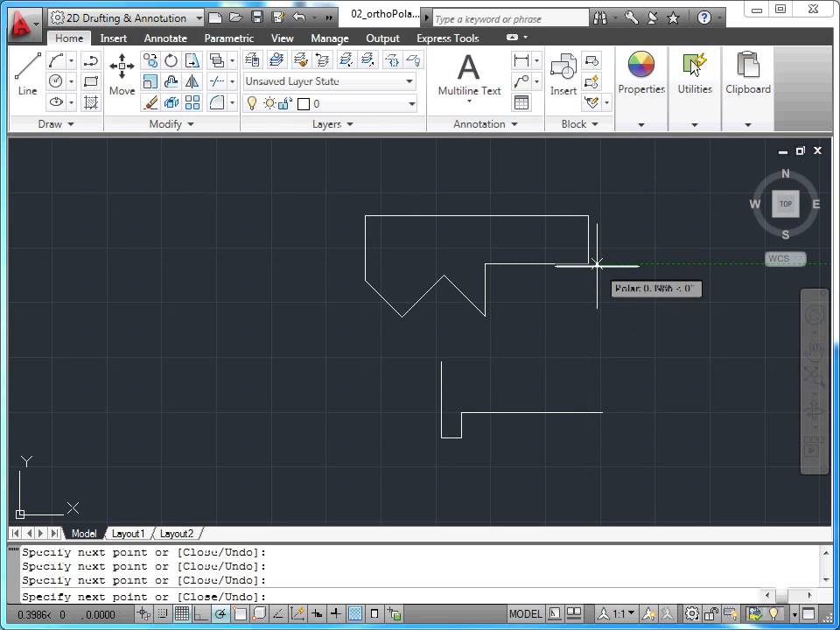Screen dimensions: 840x630
Task: Click the Copy tool in Modify
Action: click(x=150, y=60)
